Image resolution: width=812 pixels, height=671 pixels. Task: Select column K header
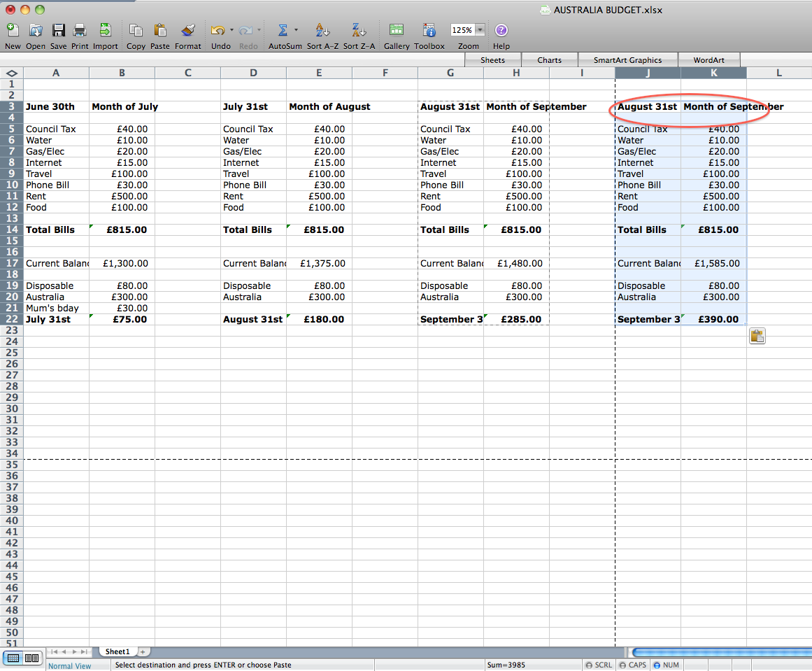tap(713, 73)
